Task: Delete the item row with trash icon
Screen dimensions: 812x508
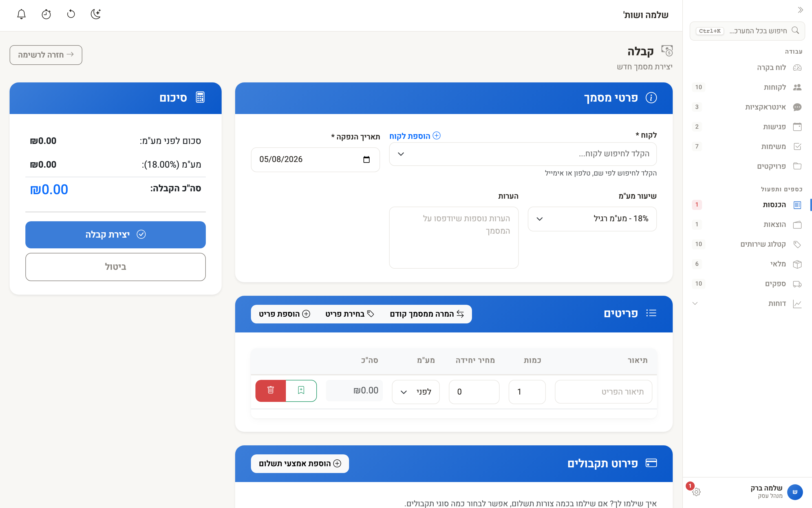Action: pyautogui.click(x=270, y=390)
